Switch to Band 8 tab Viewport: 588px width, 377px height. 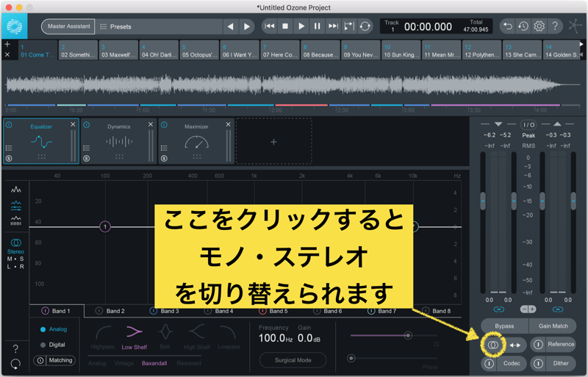[x=437, y=311]
